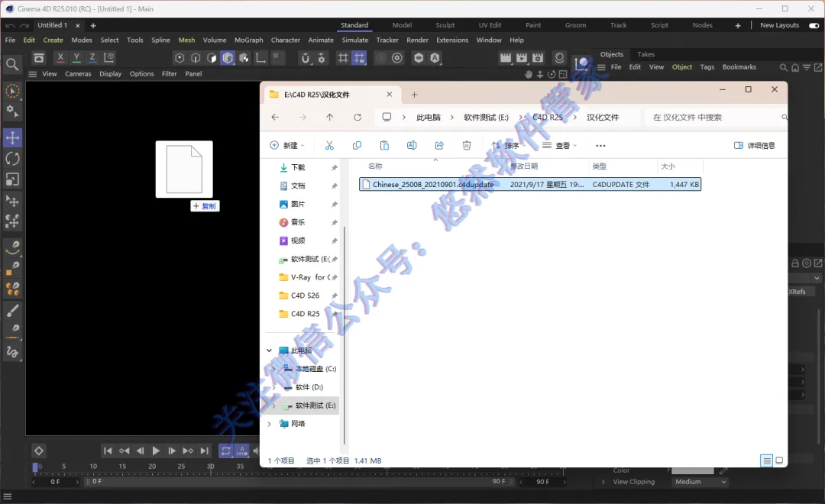The height and width of the screenshot is (504, 825).
Task: Refresh the Explorer folder
Action: [x=357, y=117]
